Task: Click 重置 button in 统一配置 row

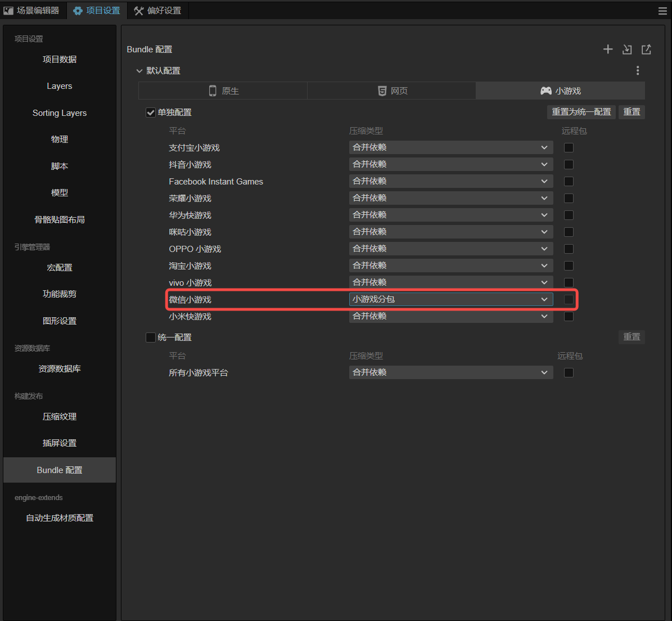Action: tap(632, 337)
